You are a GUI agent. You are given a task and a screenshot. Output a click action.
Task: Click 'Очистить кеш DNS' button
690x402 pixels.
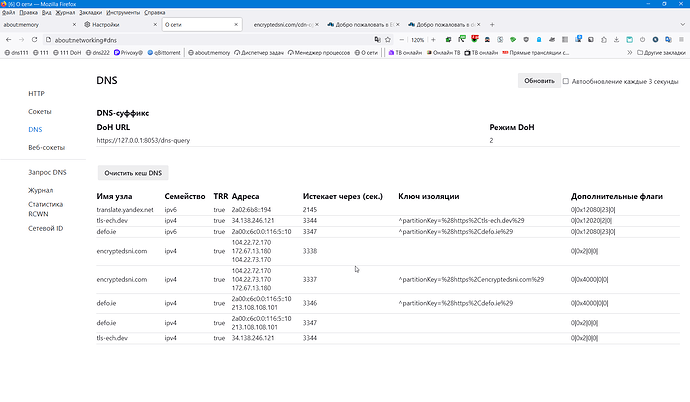coord(133,173)
